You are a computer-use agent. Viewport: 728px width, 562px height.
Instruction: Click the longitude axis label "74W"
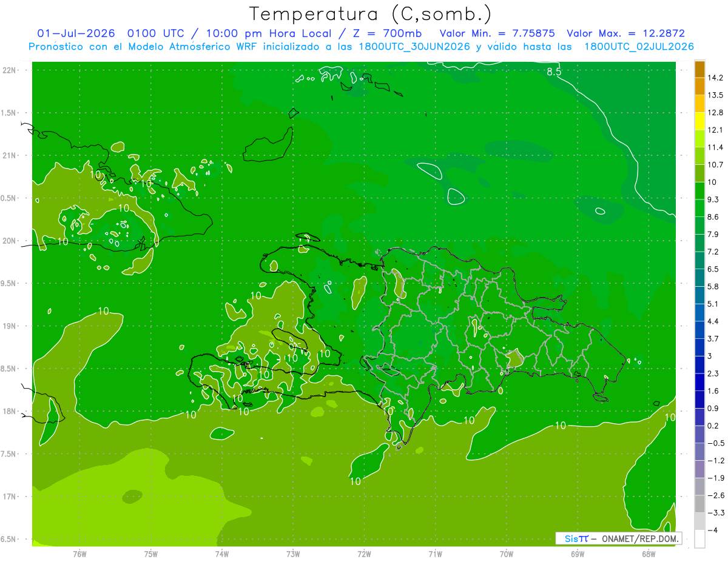point(222,554)
